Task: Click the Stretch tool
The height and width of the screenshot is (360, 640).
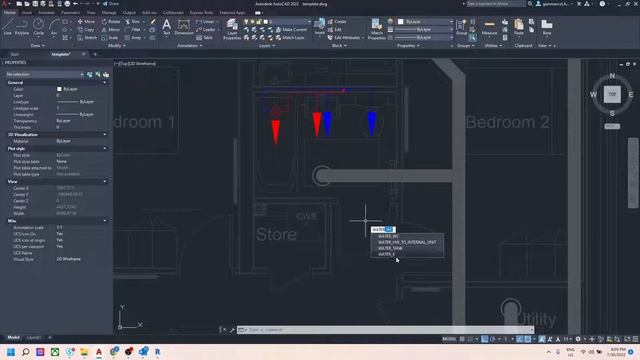Action: pos(87,38)
